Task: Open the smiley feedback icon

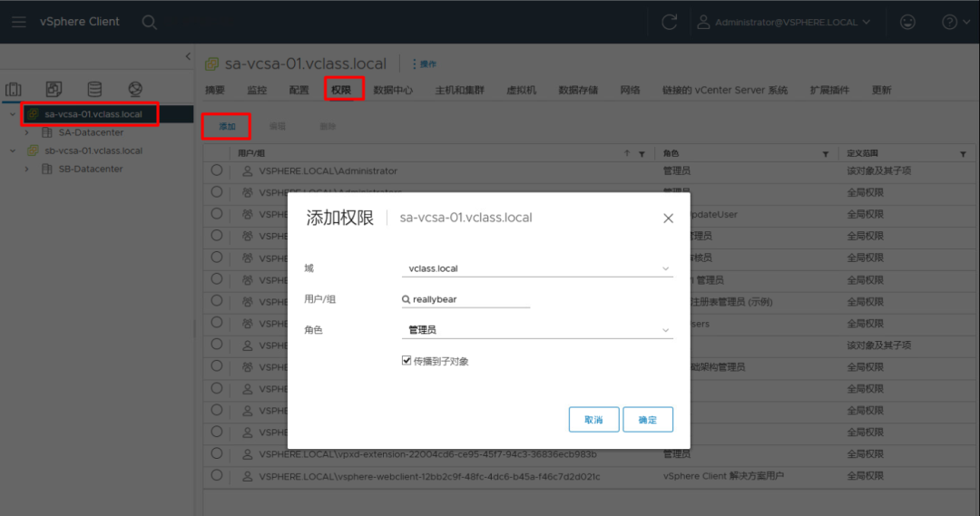Action: pos(907,22)
